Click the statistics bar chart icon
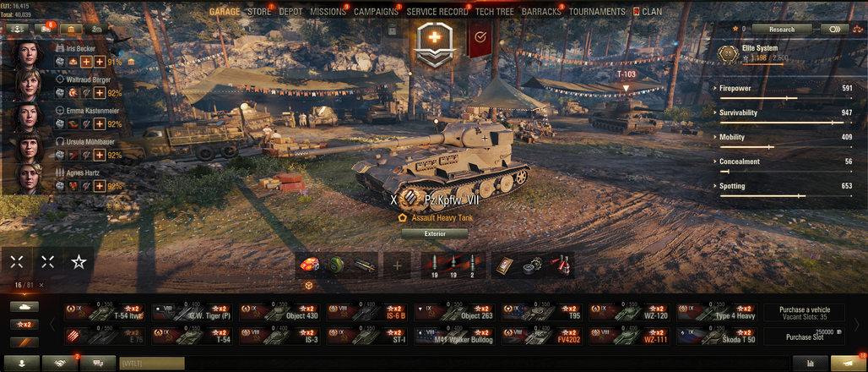Viewport: 868px width, 372px height. (811, 364)
